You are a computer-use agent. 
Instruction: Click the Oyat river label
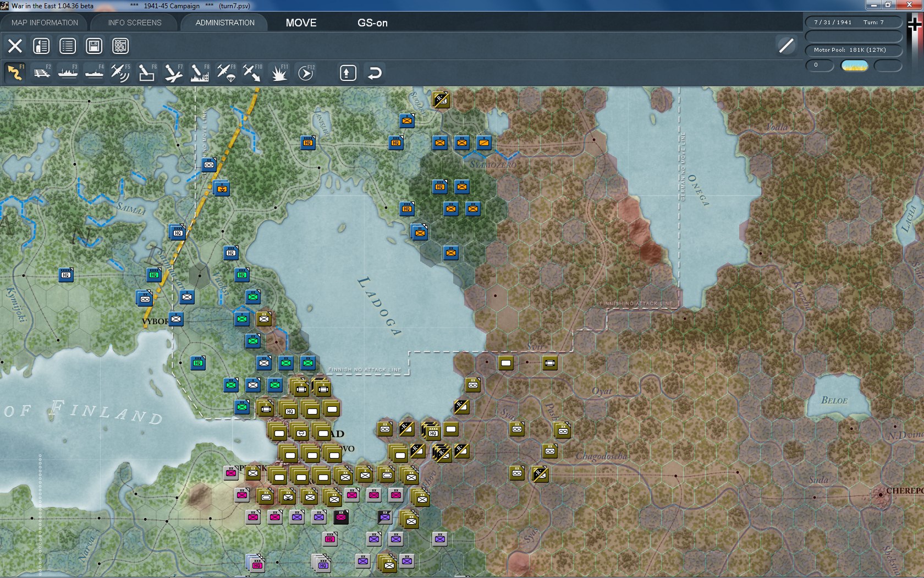[x=602, y=391]
